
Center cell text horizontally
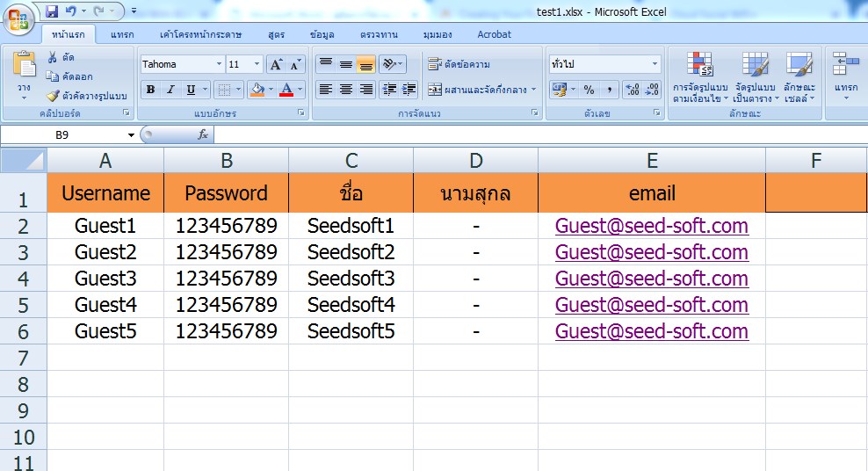346,89
